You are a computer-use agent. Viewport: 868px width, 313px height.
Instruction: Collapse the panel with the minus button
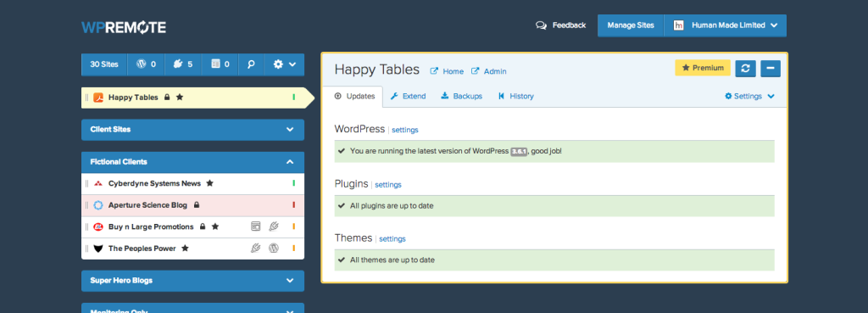click(x=771, y=68)
